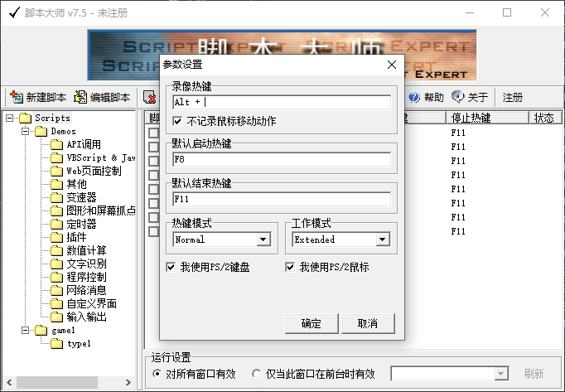565x392 pixels.
Task: Select the 数值计算 folder
Action: coord(79,250)
